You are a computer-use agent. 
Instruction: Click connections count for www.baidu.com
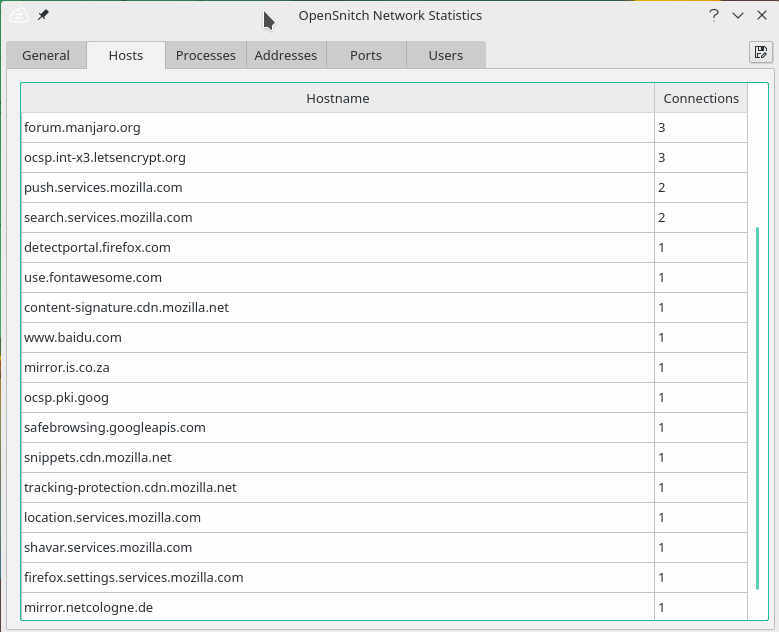(x=662, y=338)
